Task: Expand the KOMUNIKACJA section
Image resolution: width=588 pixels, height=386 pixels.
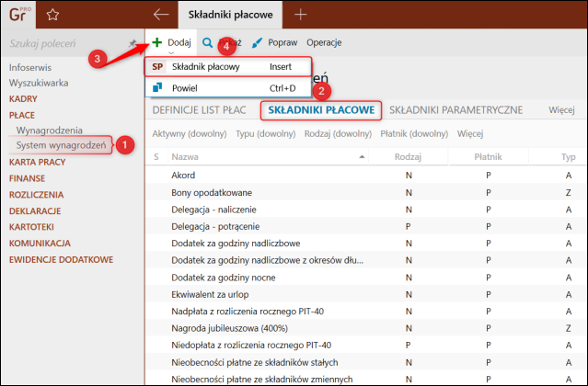Action: (x=40, y=244)
